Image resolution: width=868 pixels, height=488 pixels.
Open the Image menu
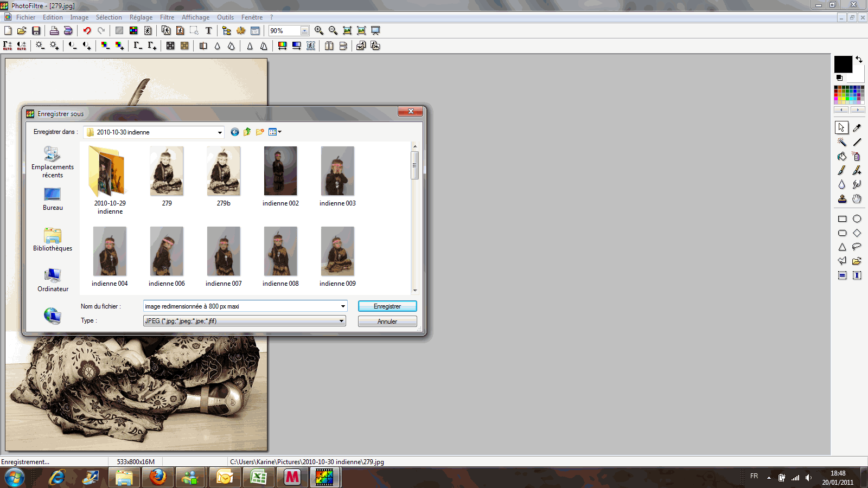(79, 17)
